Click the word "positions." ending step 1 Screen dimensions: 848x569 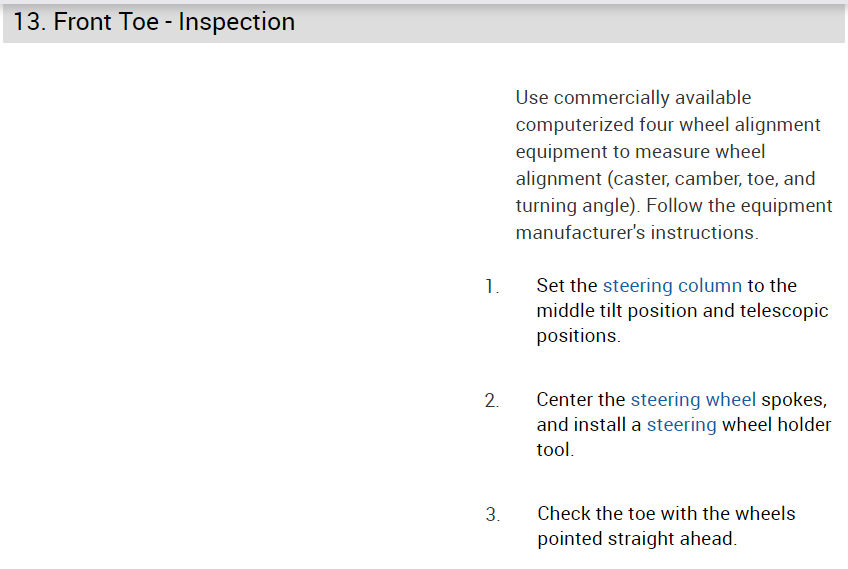click(x=578, y=336)
